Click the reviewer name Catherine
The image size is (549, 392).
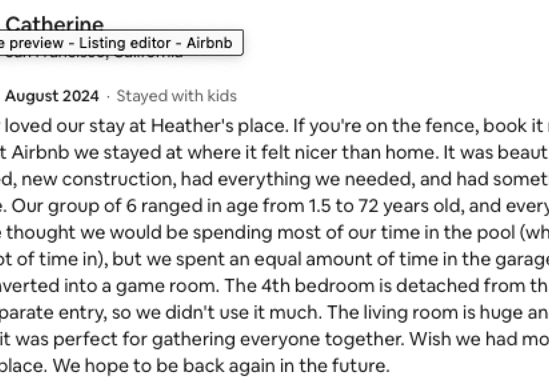(x=54, y=24)
